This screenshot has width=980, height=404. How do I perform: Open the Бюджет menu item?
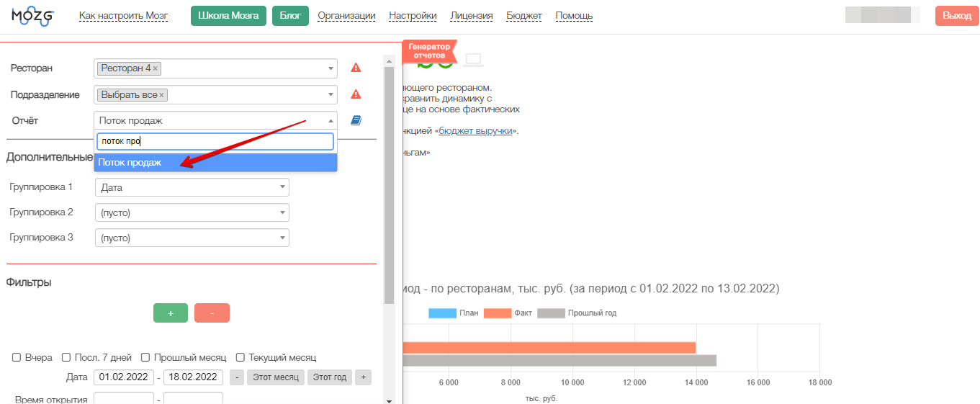[x=524, y=16]
